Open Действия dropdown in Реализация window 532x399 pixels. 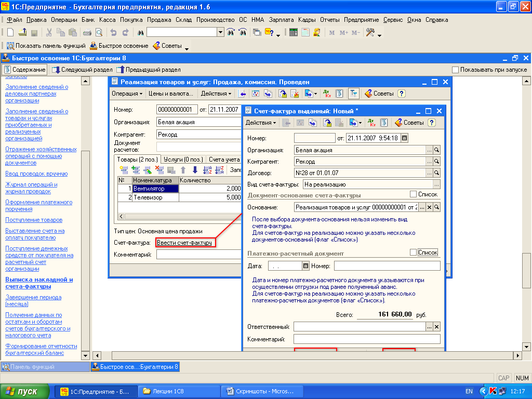(216, 94)
